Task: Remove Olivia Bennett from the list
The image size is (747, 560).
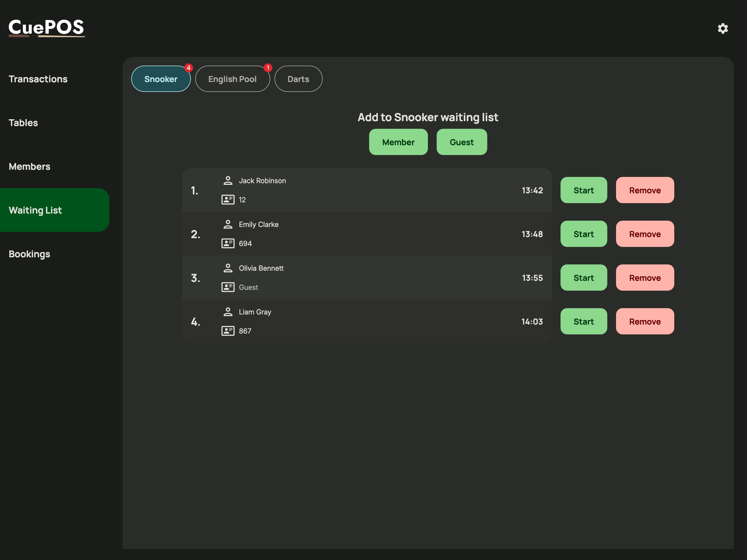Action: pos(645,278)
